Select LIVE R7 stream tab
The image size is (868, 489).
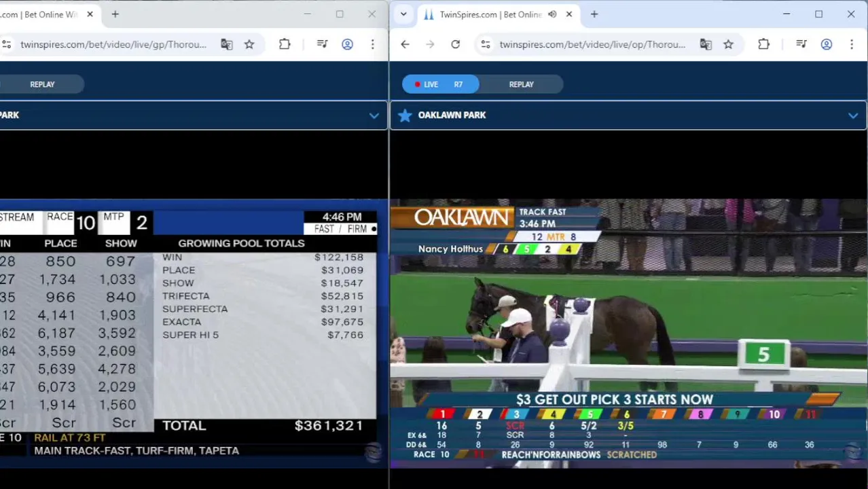click(440, 84)
